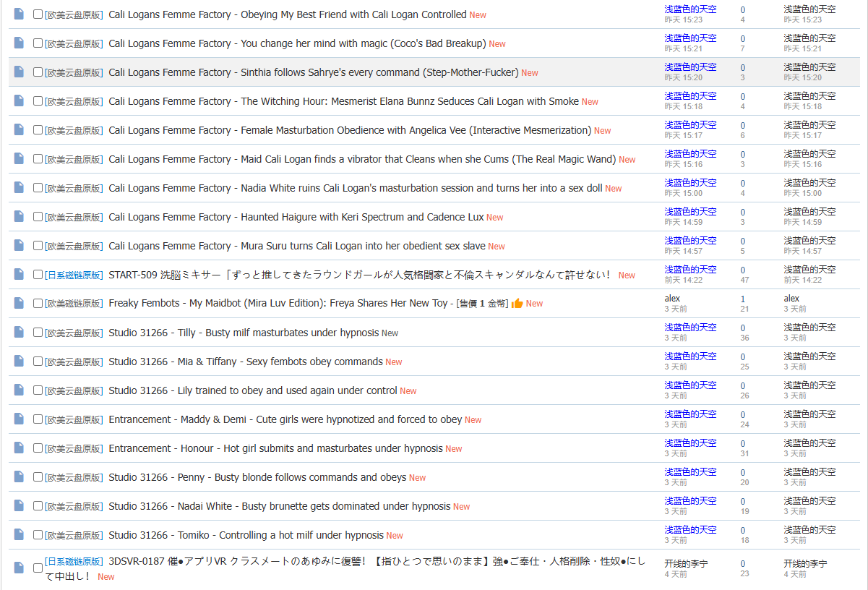Open the Freaky Fembots My Maidbot thread title
Viewport: 868px width, 590px height.
coord(278,304)
